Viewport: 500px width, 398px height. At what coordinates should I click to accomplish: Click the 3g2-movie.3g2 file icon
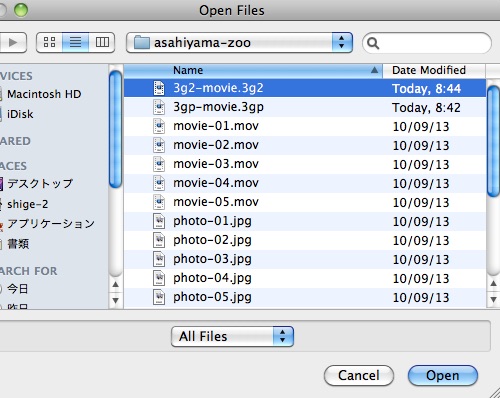[159, 88]
